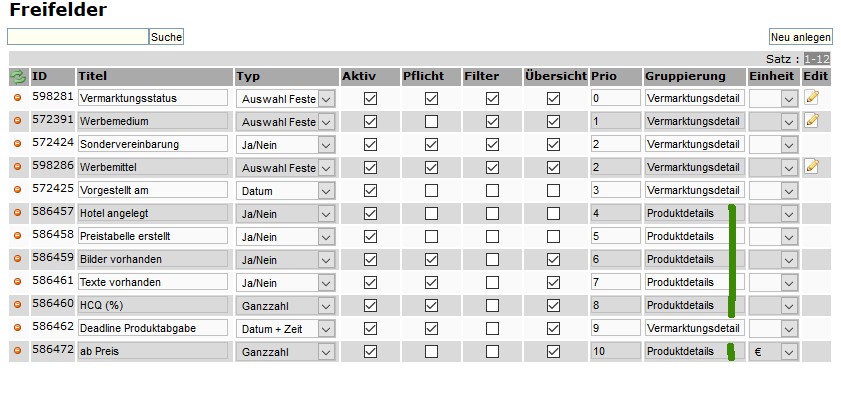This screenshot has width=841, height=393.
Task: Uncheck the Übersicht checkbox for Bilder vorhanden
Action: pos(554,259)
